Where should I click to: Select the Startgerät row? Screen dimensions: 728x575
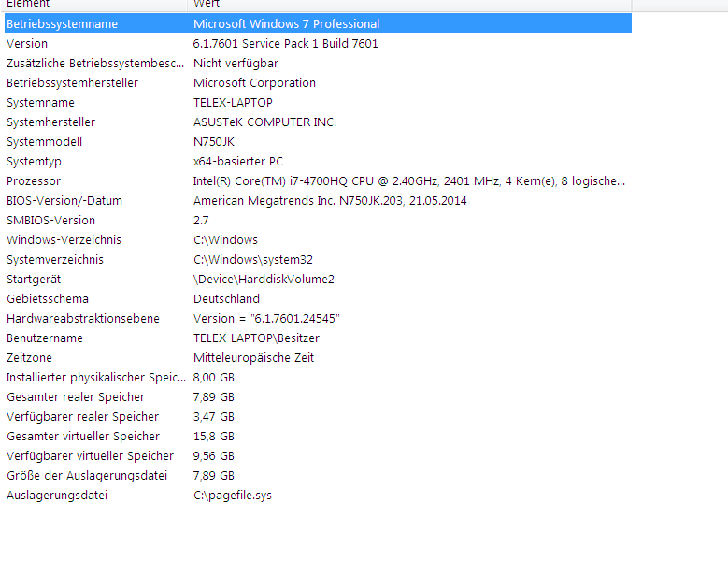pyautogui.click(x=318, y=280)
